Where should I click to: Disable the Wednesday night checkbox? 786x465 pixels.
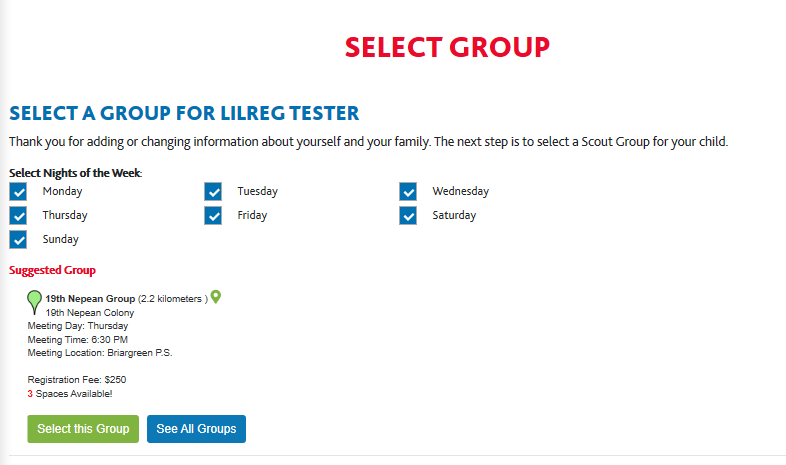point(408,192)
